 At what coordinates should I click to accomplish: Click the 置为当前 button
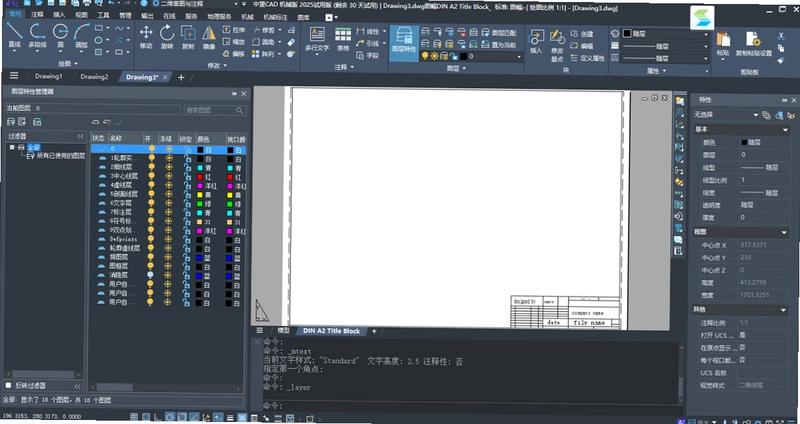click(x=499, y=45)
